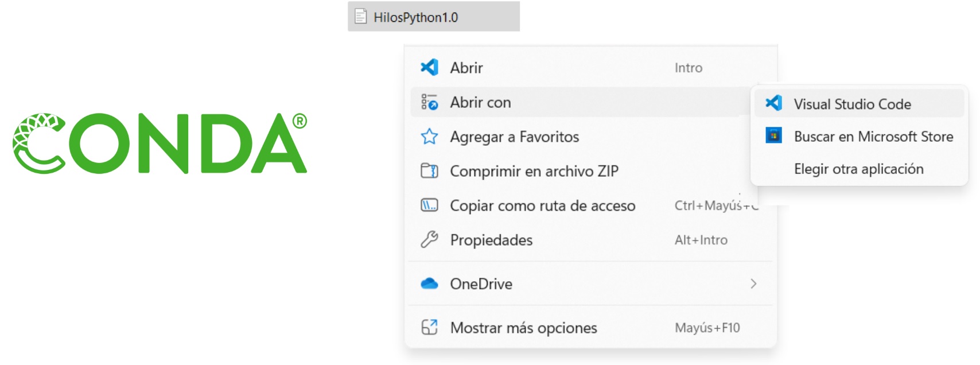Click the VS Code icon beside Abrir
Screen dimensions: 980x365
(429, 68)
